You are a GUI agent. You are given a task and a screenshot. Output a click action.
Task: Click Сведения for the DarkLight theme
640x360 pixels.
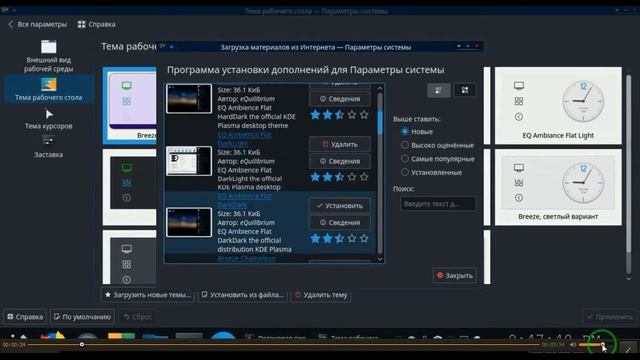point(340,161)
